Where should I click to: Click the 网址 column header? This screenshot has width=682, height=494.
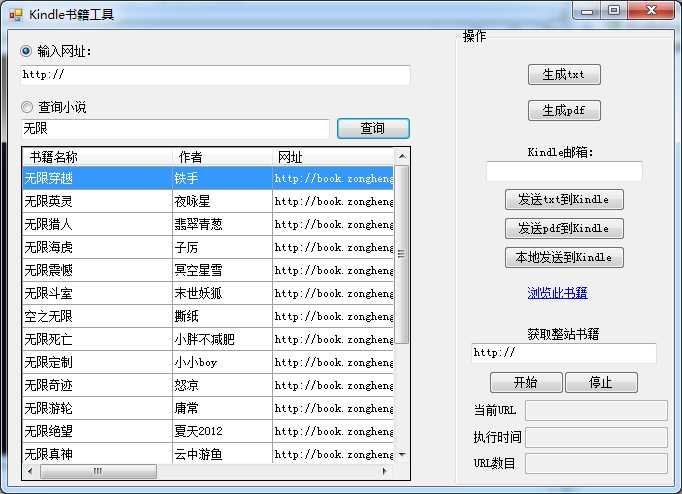tap(333, 157)
